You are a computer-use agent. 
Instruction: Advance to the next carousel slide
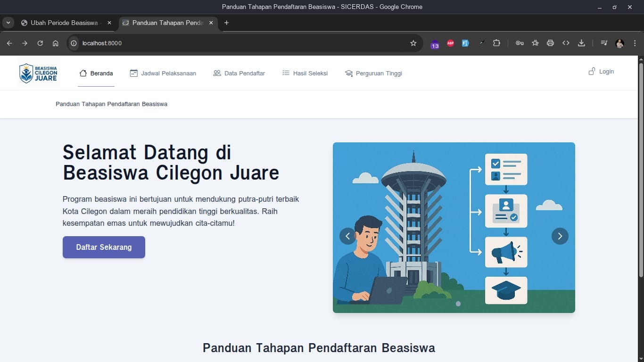tap(560, 236)
